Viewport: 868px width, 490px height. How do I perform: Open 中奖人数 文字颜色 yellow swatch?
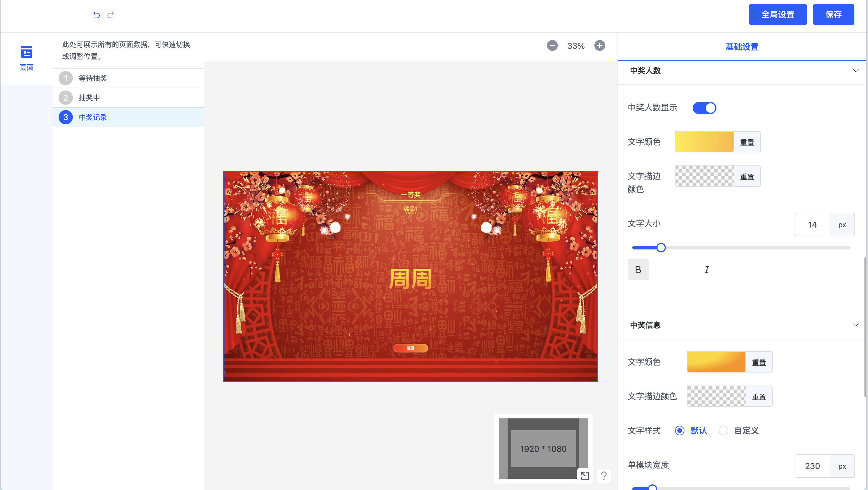(x=704, y=142)
